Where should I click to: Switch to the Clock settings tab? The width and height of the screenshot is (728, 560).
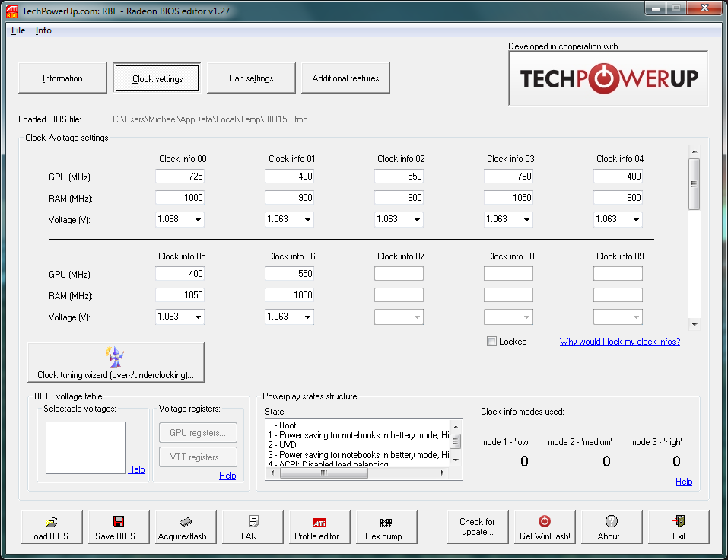coord(157,78)
